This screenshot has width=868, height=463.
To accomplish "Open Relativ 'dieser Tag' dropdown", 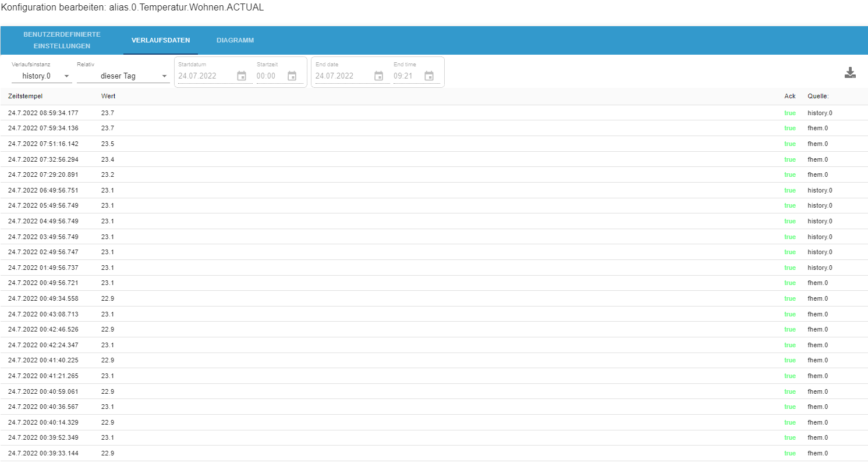I will tap(123, 76).
